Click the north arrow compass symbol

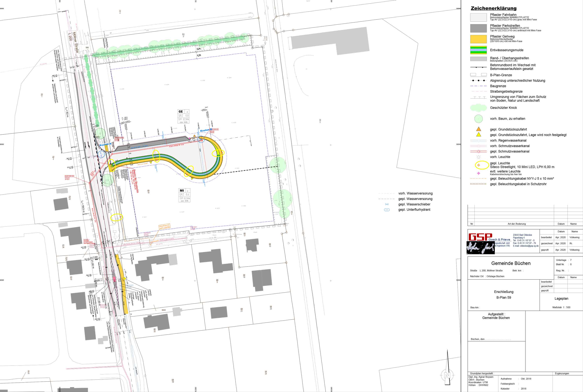coord(447,368)
